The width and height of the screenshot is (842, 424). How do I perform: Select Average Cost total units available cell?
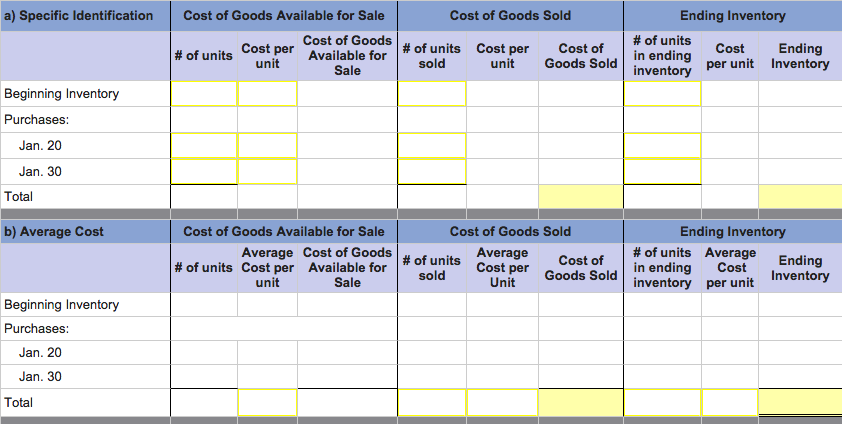click(203, 402)
